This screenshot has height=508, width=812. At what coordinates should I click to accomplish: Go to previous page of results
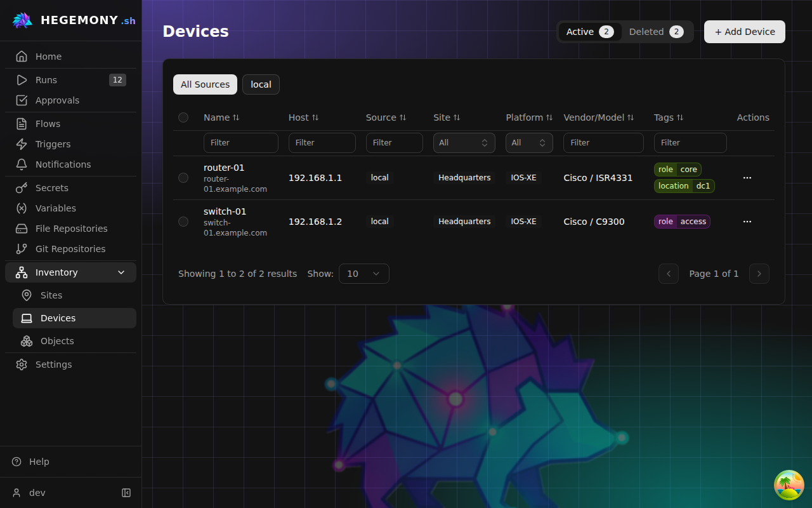(x=669, y=274)
